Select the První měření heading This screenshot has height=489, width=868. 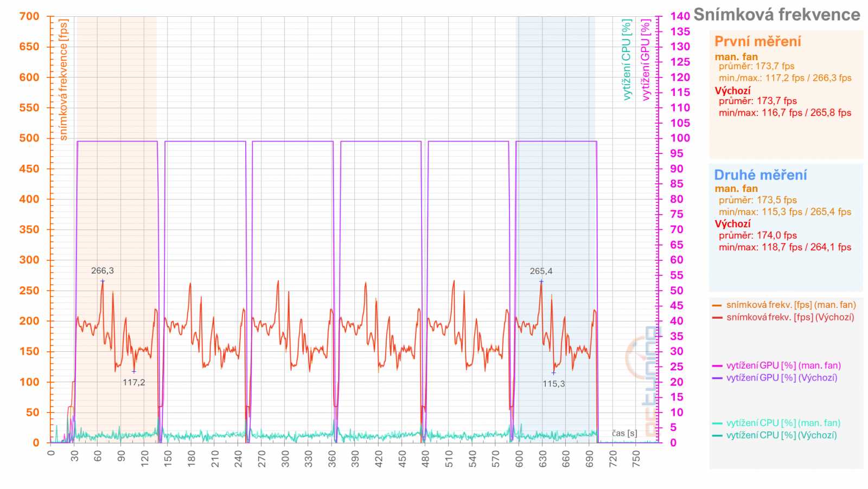click(757, 42)
